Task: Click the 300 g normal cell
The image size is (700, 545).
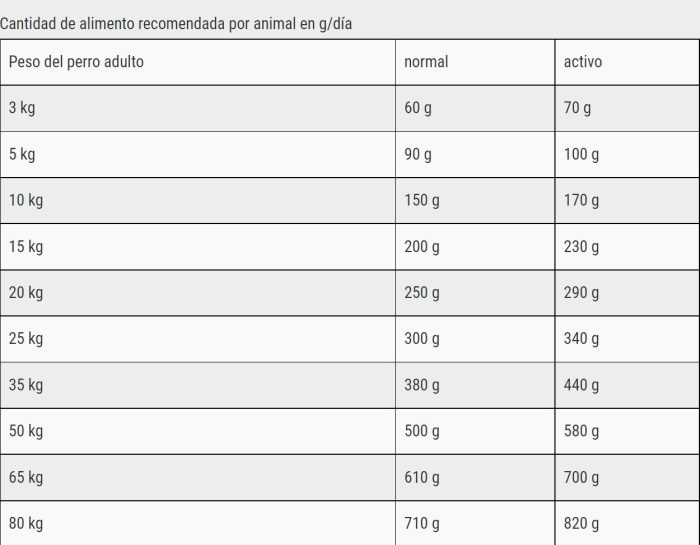Action: (x=475, y=339)
